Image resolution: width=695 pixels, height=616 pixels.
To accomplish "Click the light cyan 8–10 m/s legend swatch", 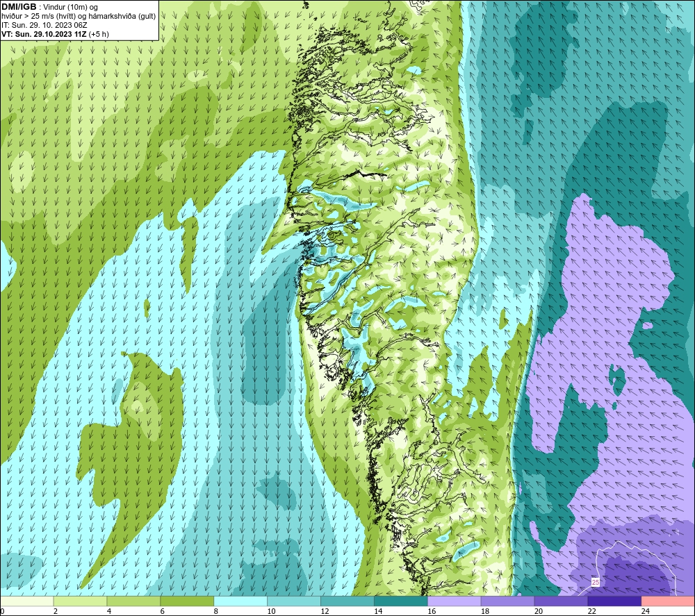I will (240, 601).
